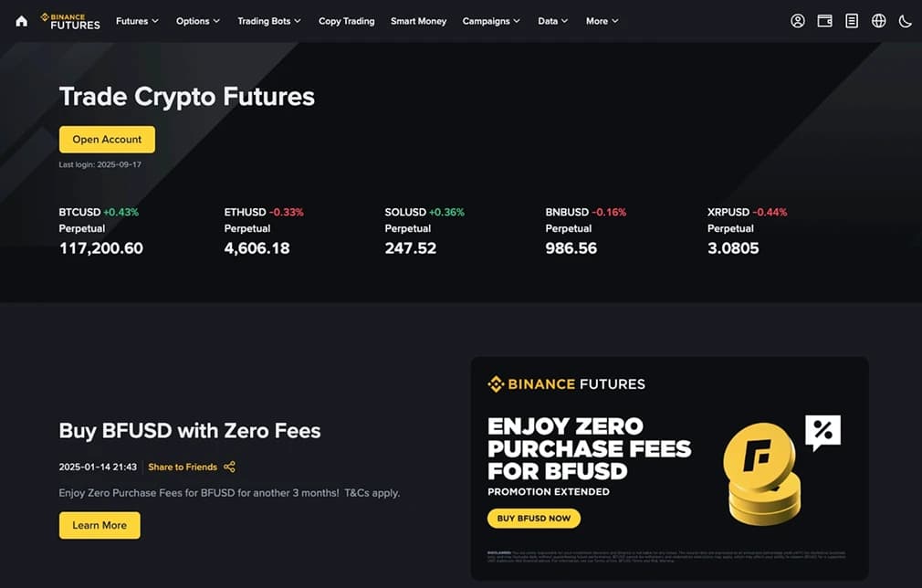Viewport: 922px width, 588px height.
Task: Click the Binance Futures logo
Action: pyautogui.click(x=70, y=20)
